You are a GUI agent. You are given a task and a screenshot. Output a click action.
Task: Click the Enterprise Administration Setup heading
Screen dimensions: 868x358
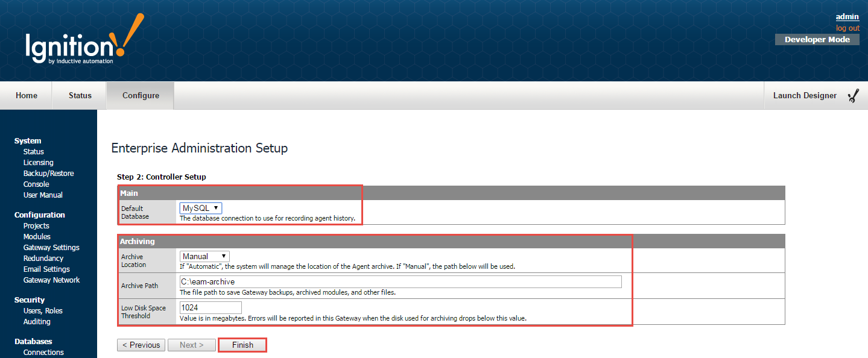[x=200, y=148]
